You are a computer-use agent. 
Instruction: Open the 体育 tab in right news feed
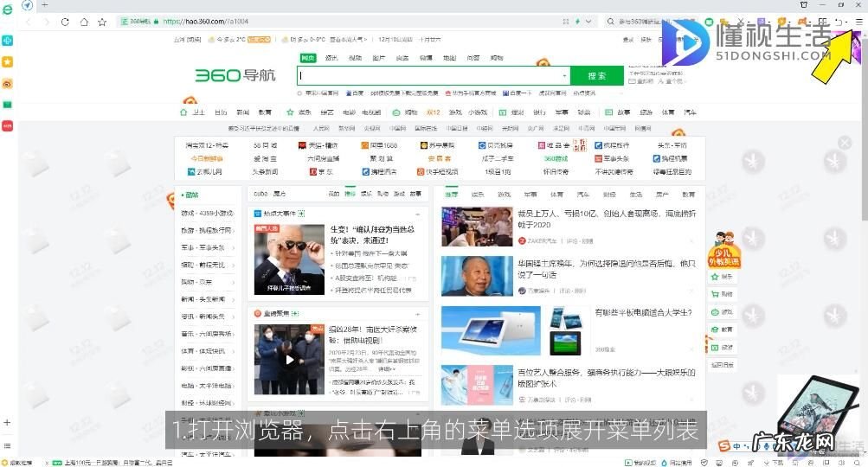(x=557, y=195)
